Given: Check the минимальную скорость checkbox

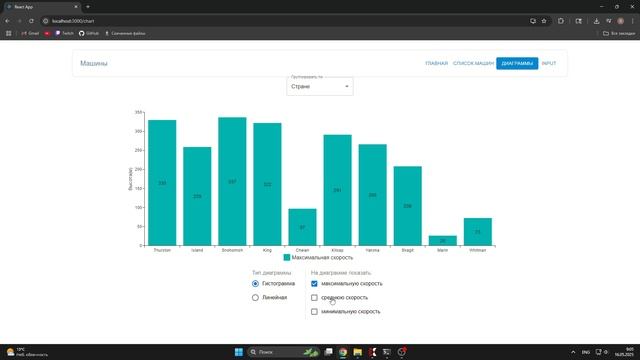Looking at the screenshot, I should pyautogui.click(x=314, y=311).
